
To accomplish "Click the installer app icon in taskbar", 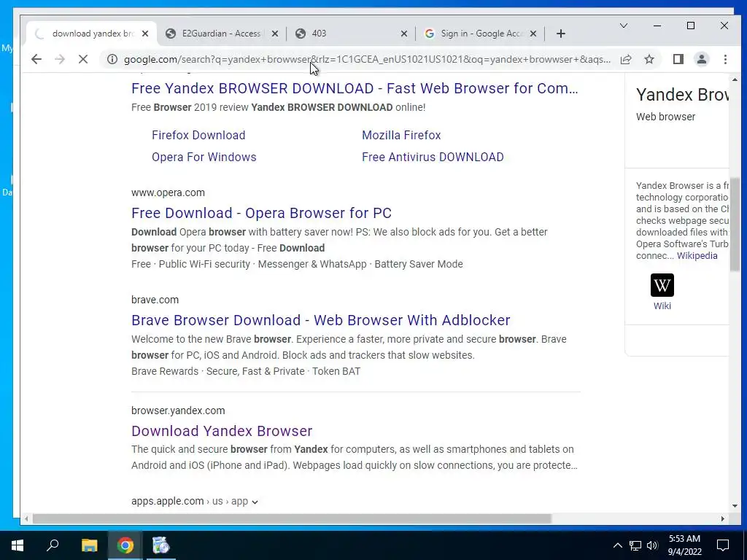I will [160, 545].
